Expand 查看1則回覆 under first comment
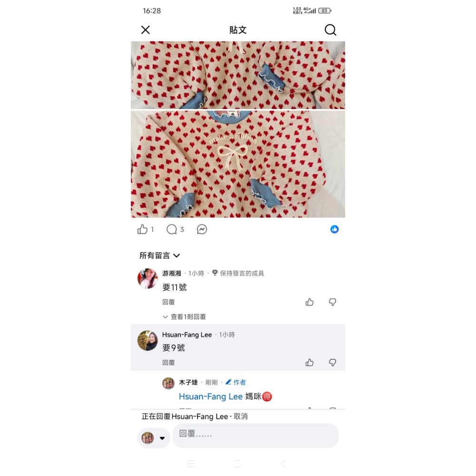 pyautogui.click(x=184, y=317)
